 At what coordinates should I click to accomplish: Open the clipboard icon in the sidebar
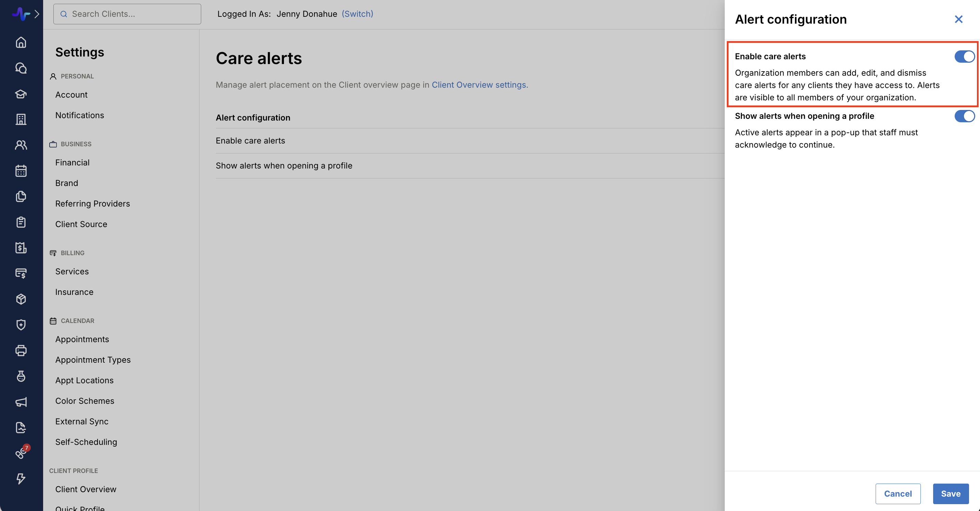click(21, 222)
